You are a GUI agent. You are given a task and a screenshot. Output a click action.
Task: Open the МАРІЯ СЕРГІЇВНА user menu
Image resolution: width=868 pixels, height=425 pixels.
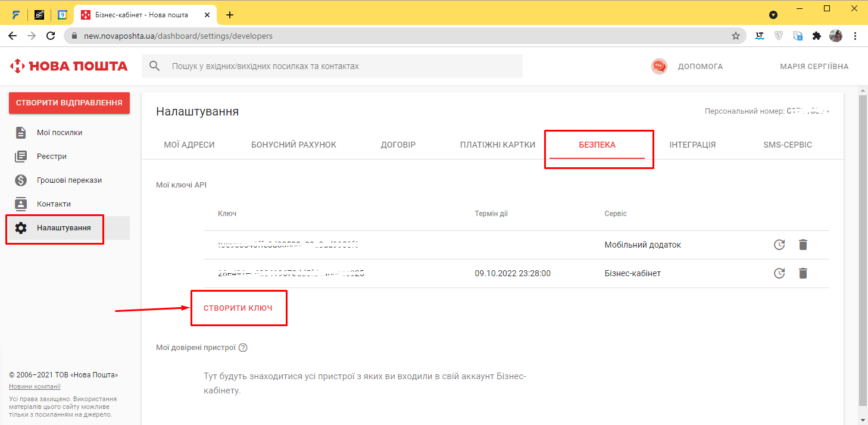tap(814, 66)
